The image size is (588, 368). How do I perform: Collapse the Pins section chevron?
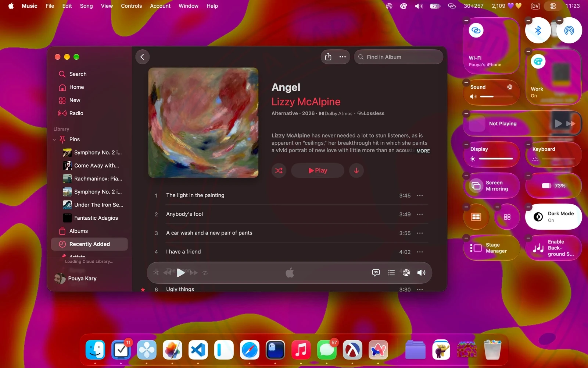(54, 139)
